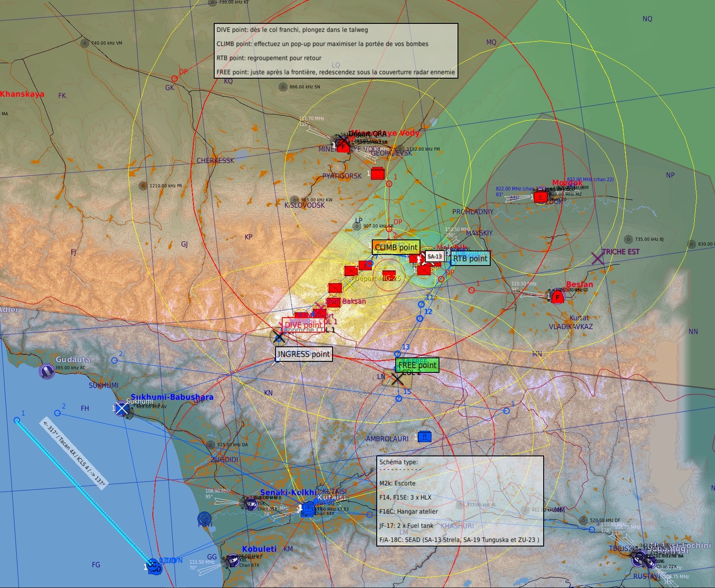This screenshot has width=715, height=588.
Task: Click the briefing line starting "CLIMB point: effectuez"
Action: (322, 44)
